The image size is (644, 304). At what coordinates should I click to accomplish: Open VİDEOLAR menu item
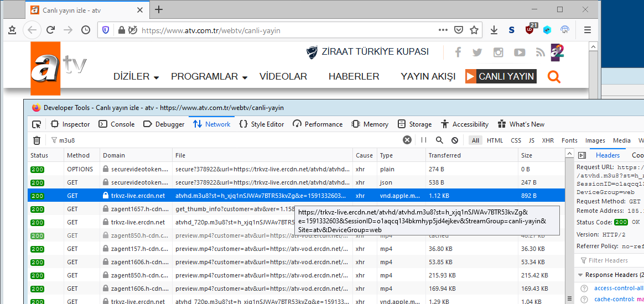tap(283, 77)
